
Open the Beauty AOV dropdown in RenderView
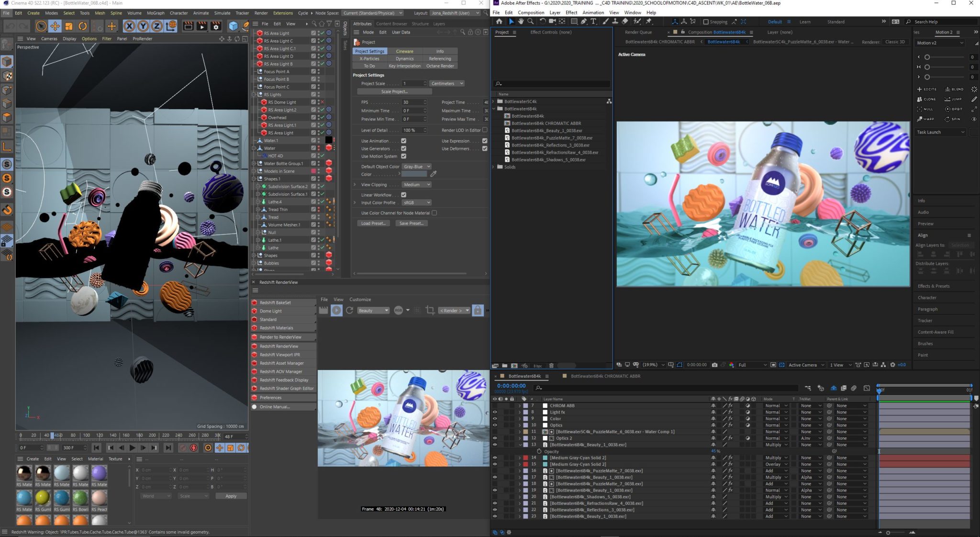point(373,311)
